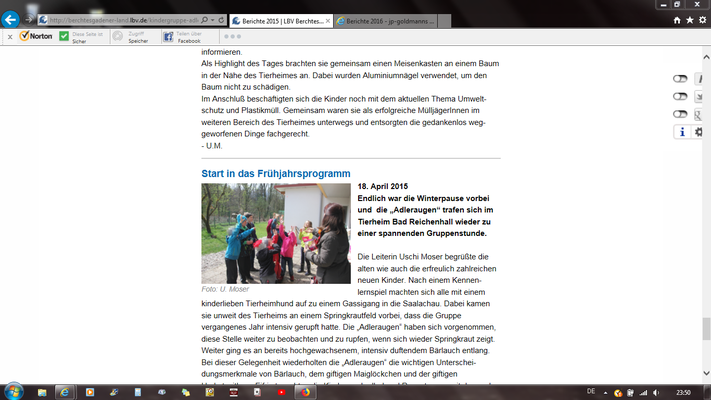Open the share settings gear icon
This screenshot has height=400, width=711.
[x=698, y=132]
